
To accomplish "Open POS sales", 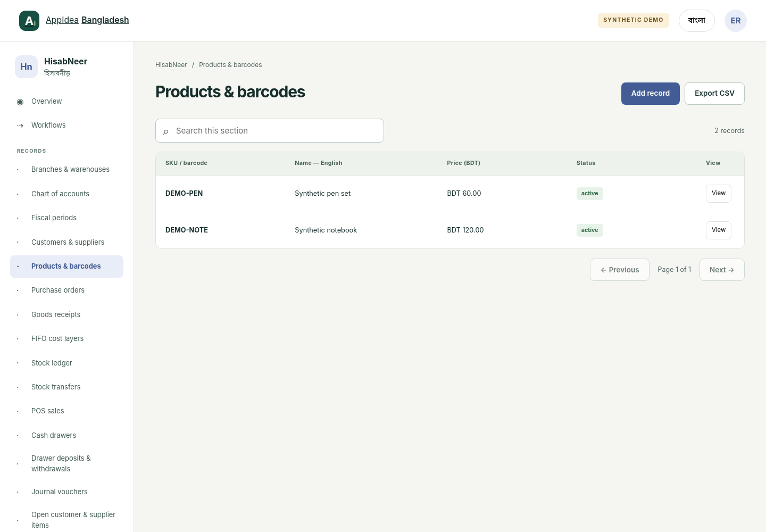I will (66, 411).
